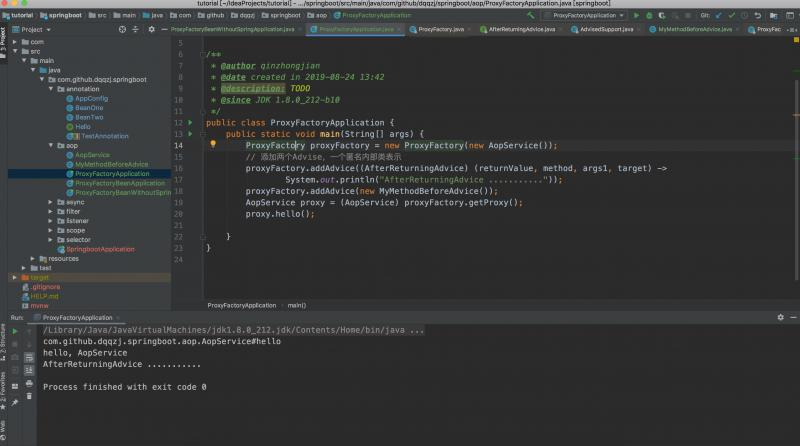Select ProxyFactoryApplication tab in Run panel

pyautogui.click(x=77, y=317)
